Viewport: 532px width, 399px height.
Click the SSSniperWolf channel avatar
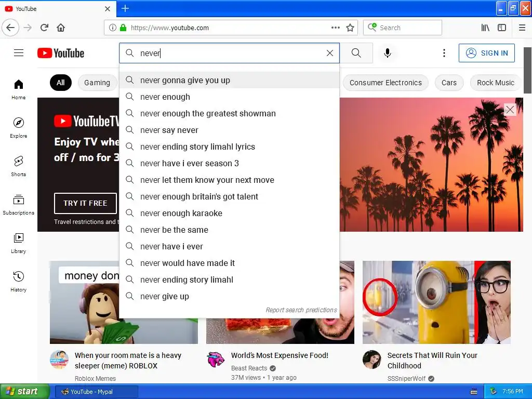[x=371, y=360]
